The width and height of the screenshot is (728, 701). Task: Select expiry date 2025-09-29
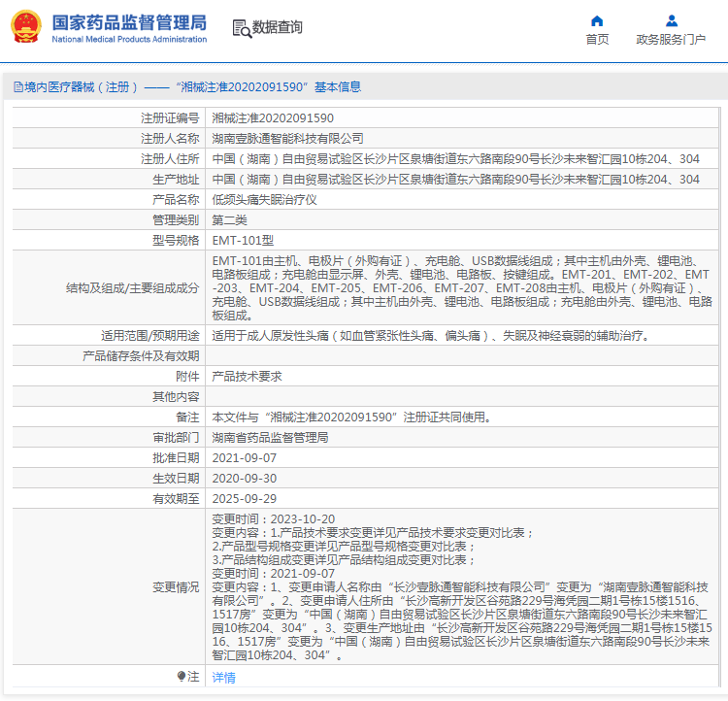pyautogui.click(x=245, y=499)
